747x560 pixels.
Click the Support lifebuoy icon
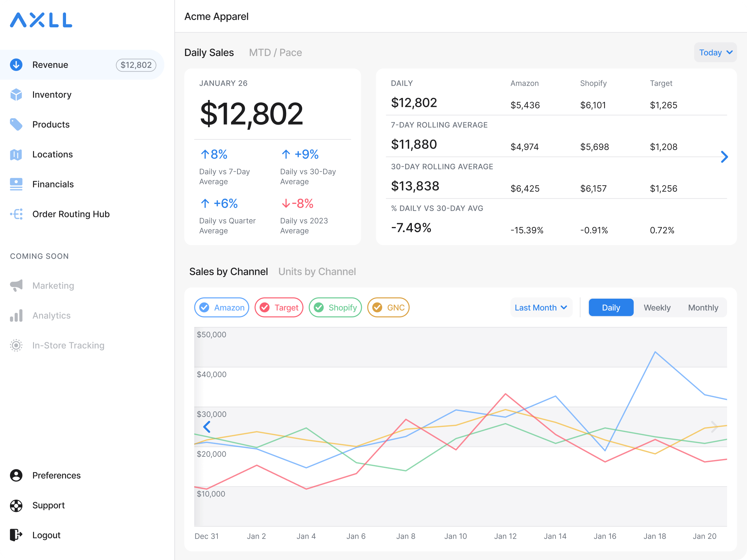click(x=16, y=505)
